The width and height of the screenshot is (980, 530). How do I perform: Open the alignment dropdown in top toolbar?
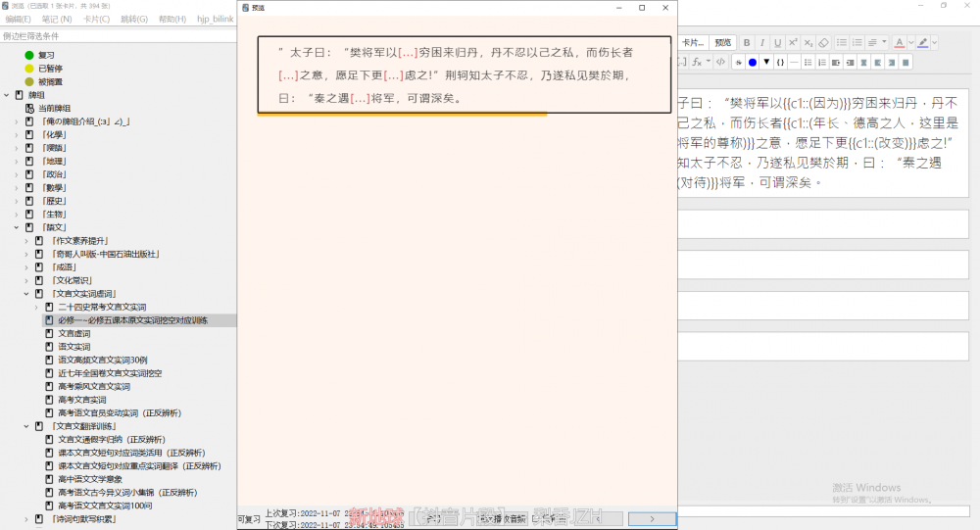[877, 42]
